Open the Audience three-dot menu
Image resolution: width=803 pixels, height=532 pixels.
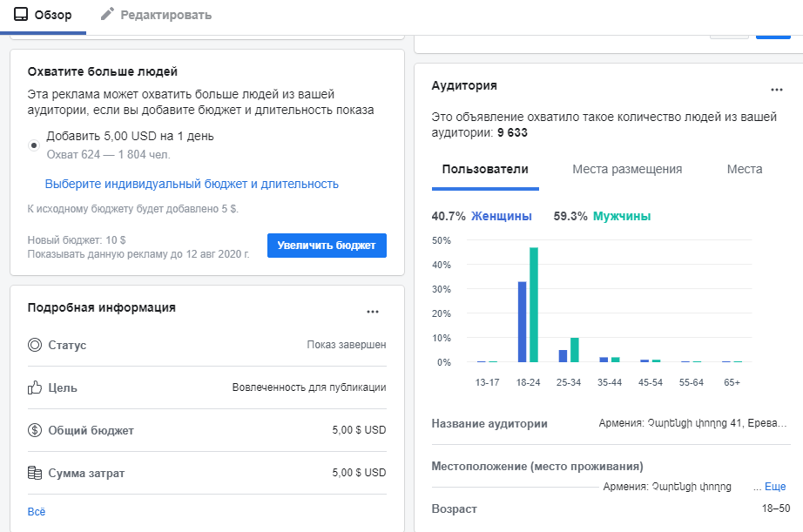tap(777, 90)
